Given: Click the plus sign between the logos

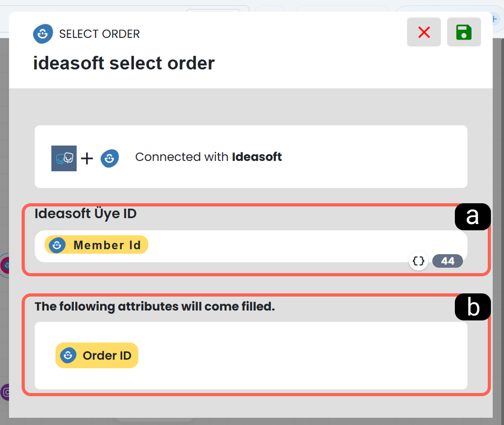Looking at the screenshot, I should (x=87, y=158).
